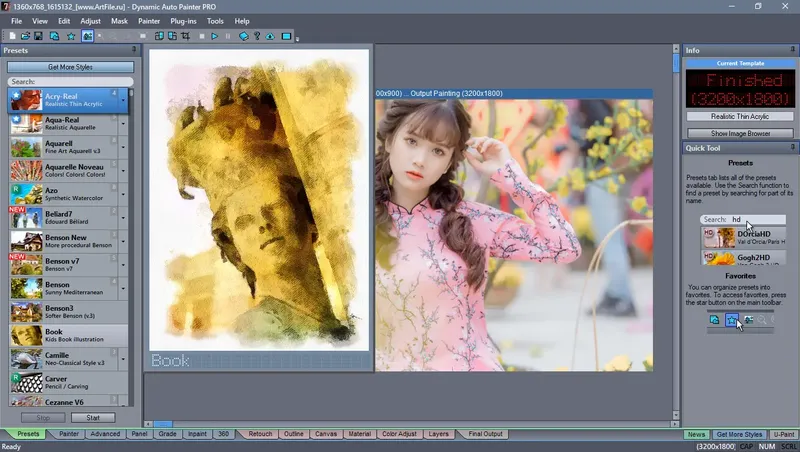Viewport: 800px width, 452px height.
Task: Expand the Aquarell preset dropdown arrow
Action: (125, 146)
